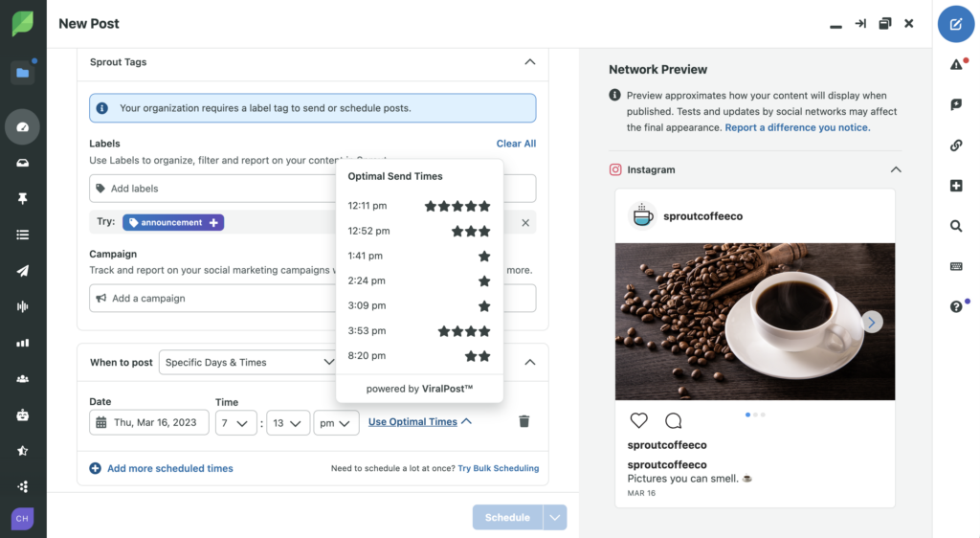980x538 pixels.
Task: Advance to next image in Instagram preview
Action: pos(871,322)
